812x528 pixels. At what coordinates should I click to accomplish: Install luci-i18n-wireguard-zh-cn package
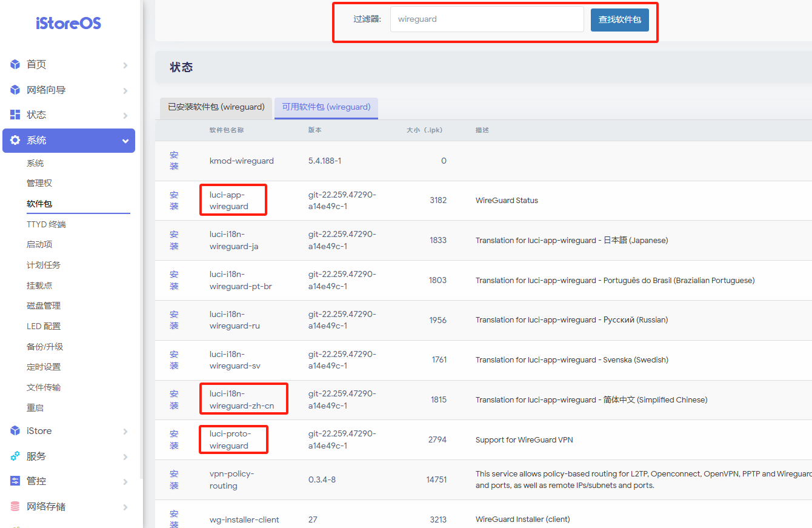pos(174,400)
